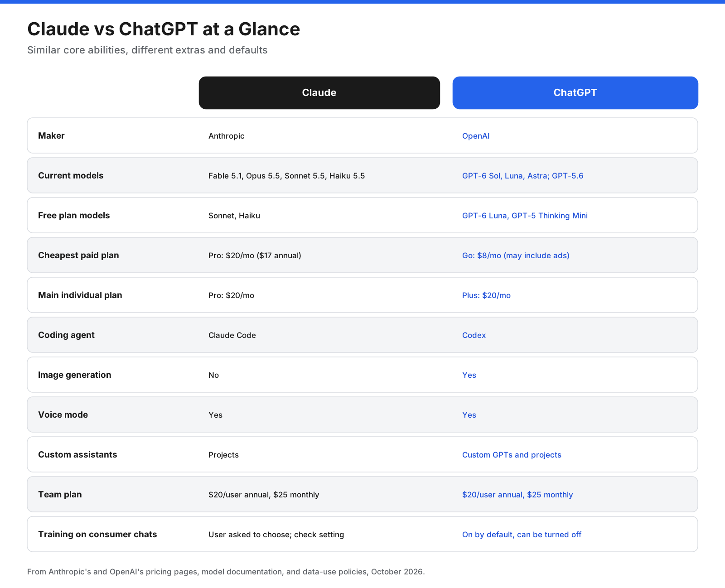
Task: Click ChatGPT's blue '$20/user annual, $25 monthly' cell
Action: (517, 495)
